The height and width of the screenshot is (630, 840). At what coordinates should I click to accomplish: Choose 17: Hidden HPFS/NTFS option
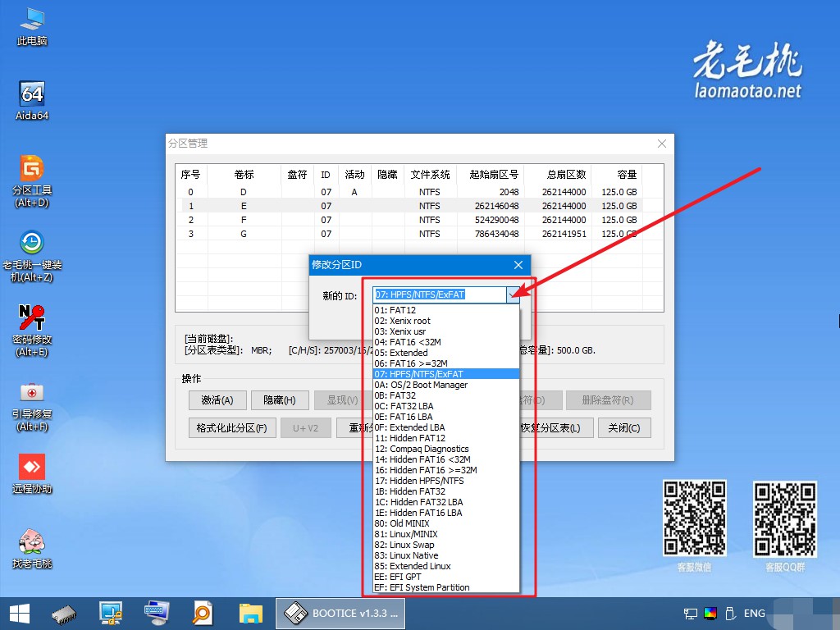point(446,481)
